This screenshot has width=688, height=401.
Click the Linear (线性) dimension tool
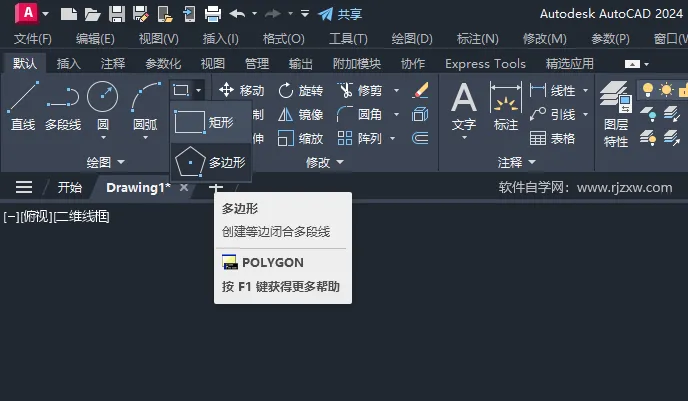click(553, 90)
